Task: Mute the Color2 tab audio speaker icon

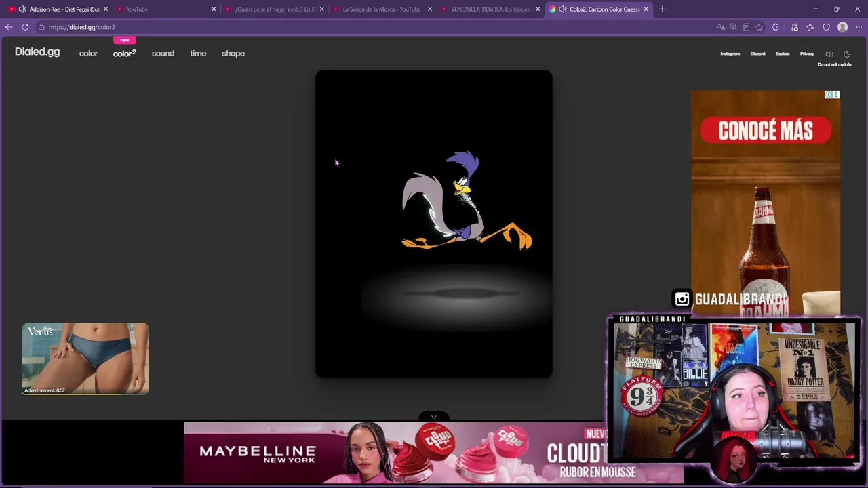Action: coord(562,9)
